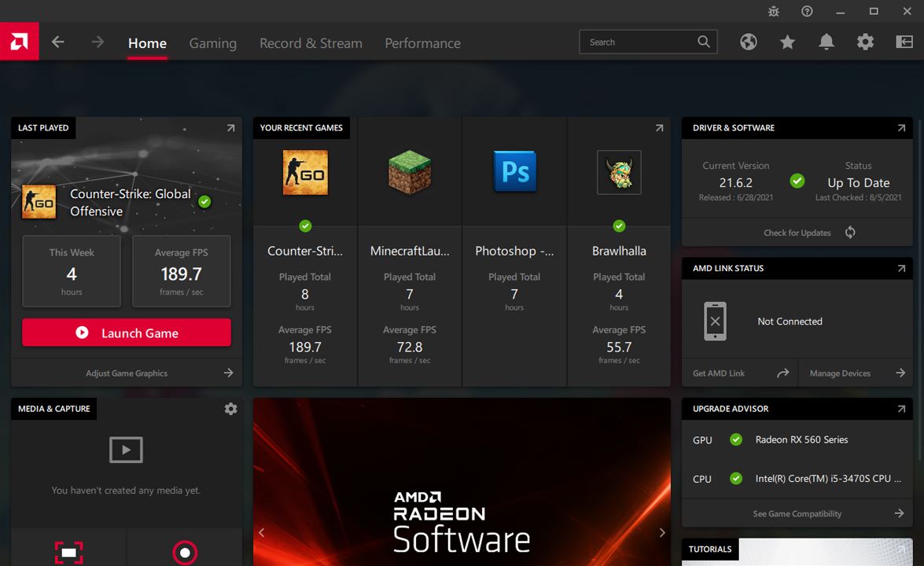Expand the Driver & Software panel
The width and height of the screenshot is (924, 566).
900,128
